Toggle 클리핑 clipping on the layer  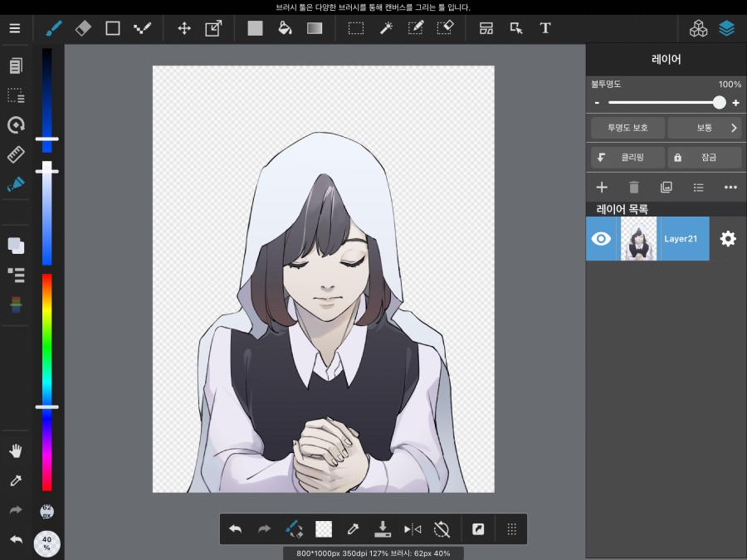[x=627, y=157]
